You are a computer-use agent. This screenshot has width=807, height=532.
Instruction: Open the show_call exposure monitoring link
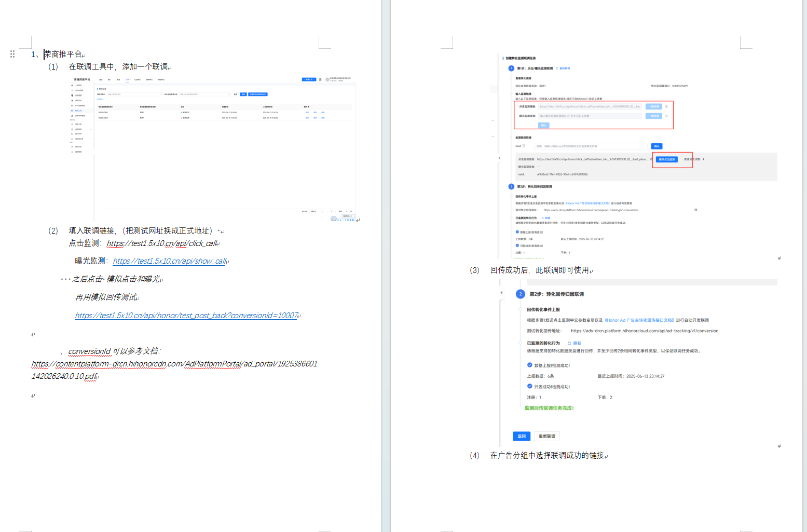pyautogui.click(x=170, y=261)
